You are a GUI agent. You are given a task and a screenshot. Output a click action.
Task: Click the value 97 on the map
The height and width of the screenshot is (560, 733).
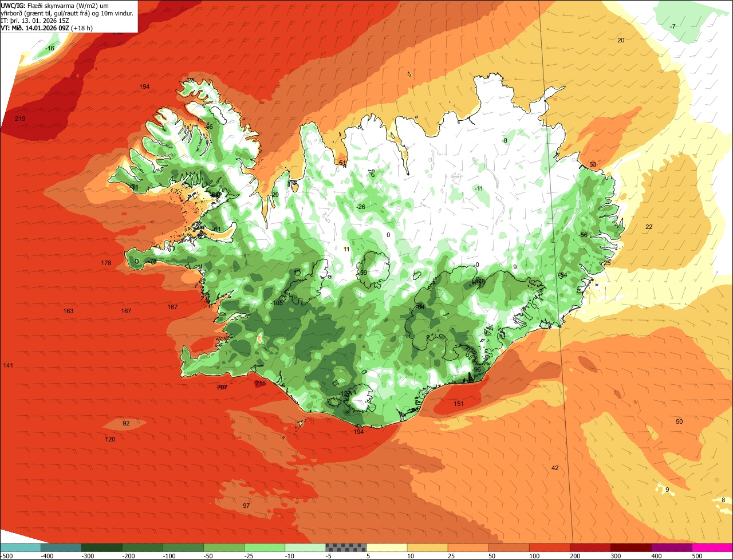[x=246, y=506]
